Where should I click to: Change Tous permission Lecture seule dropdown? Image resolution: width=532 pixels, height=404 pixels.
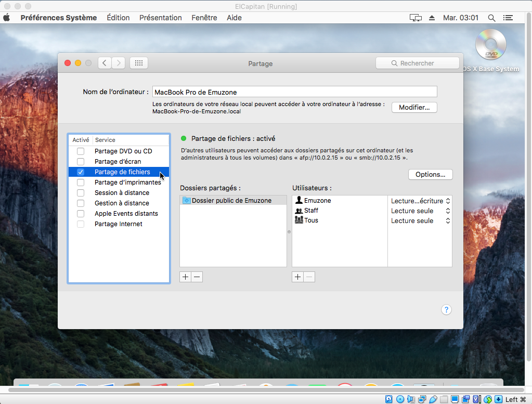[x=420, y=220]
